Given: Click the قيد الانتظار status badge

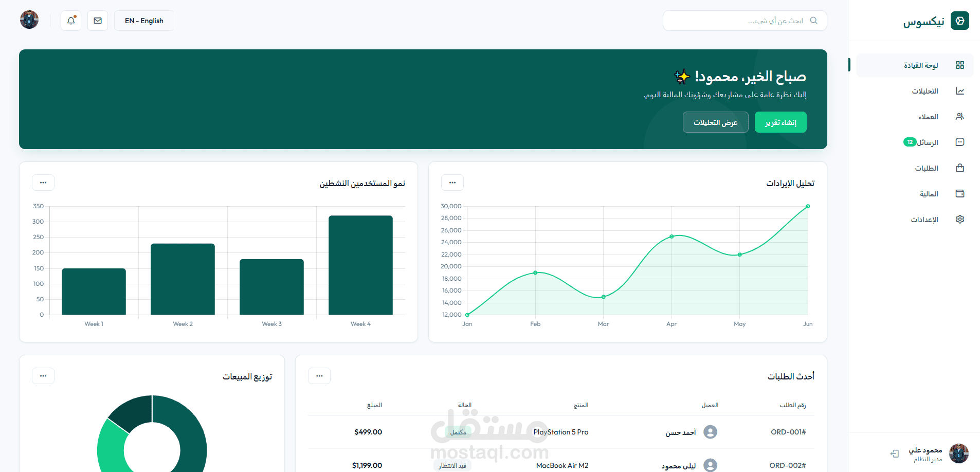Looking at the screenshot, I should coord(452,466).
